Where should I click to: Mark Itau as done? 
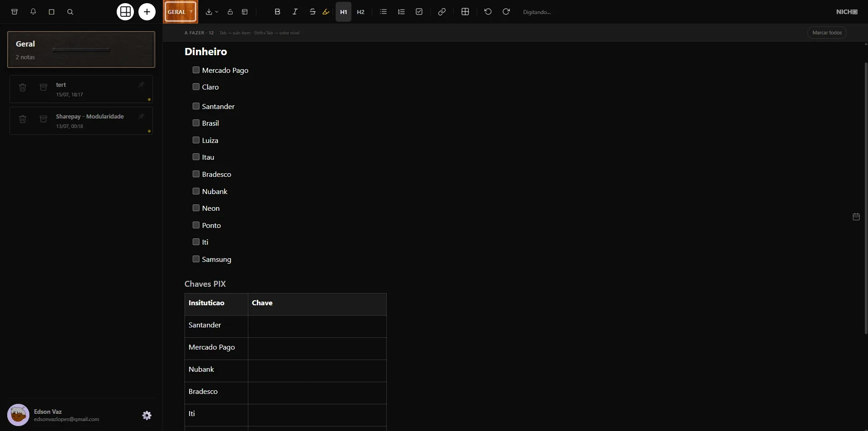pyautogui.click(x=196, y=157)
